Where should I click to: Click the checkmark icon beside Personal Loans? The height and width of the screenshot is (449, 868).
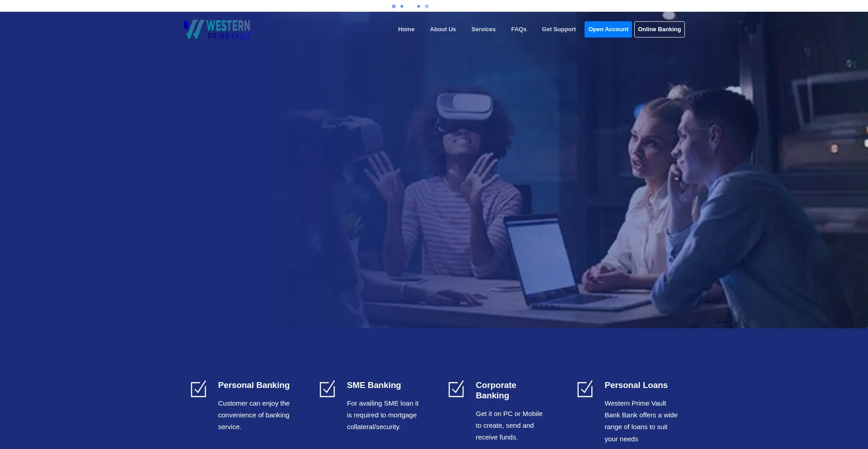[585, 389]
